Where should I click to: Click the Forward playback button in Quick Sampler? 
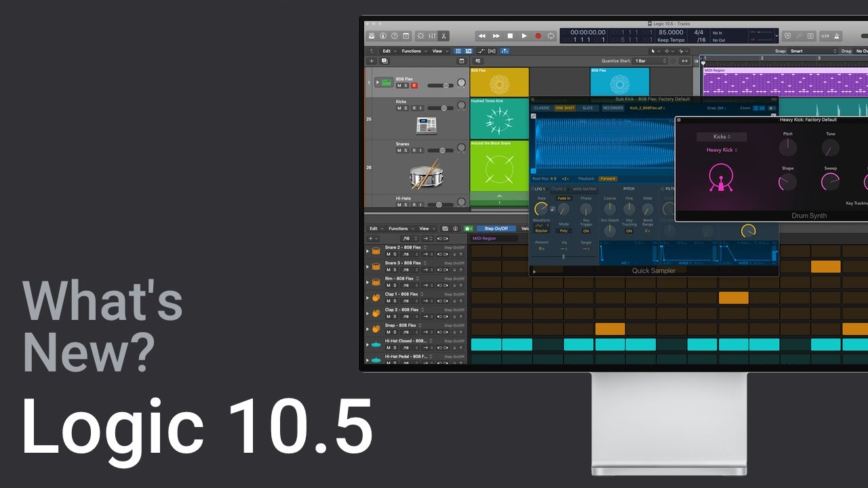[608, 179]
